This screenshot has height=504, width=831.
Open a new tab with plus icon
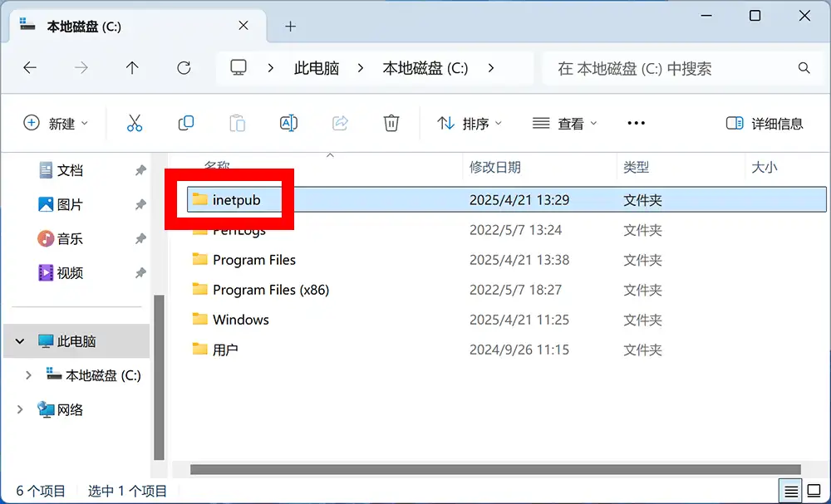[x=290, y=27]
